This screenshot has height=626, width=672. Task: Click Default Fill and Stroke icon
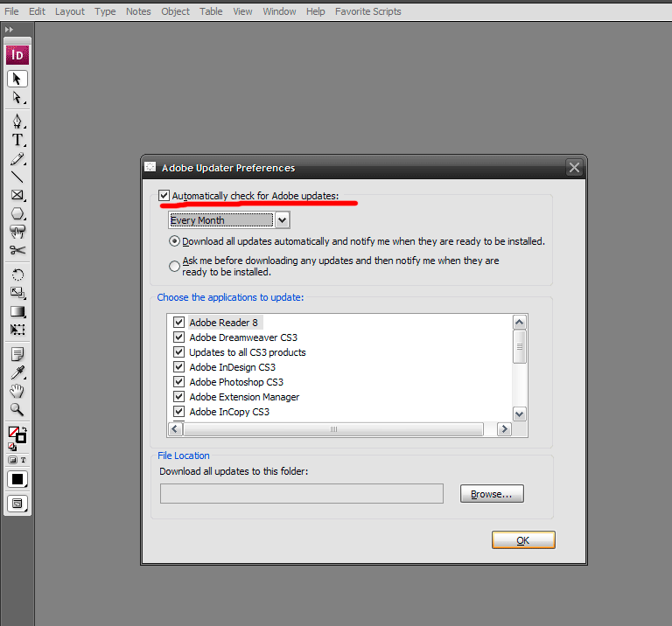(12, 447)
